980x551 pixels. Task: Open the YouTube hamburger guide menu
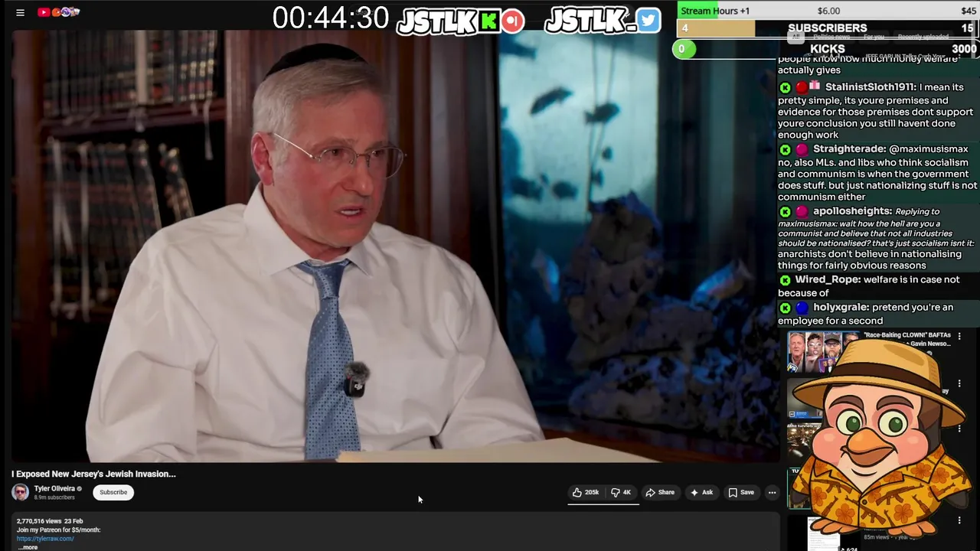(x=21, y=12)
